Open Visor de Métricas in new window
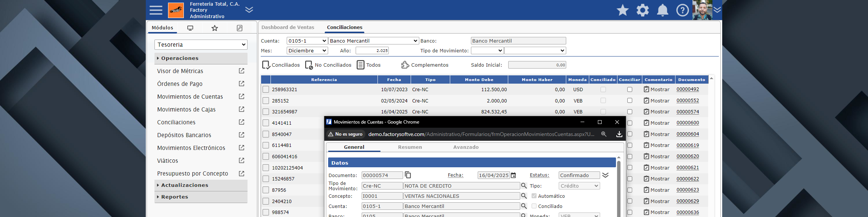Viewport: 868px width, 217px height. (x=241, y=71)
